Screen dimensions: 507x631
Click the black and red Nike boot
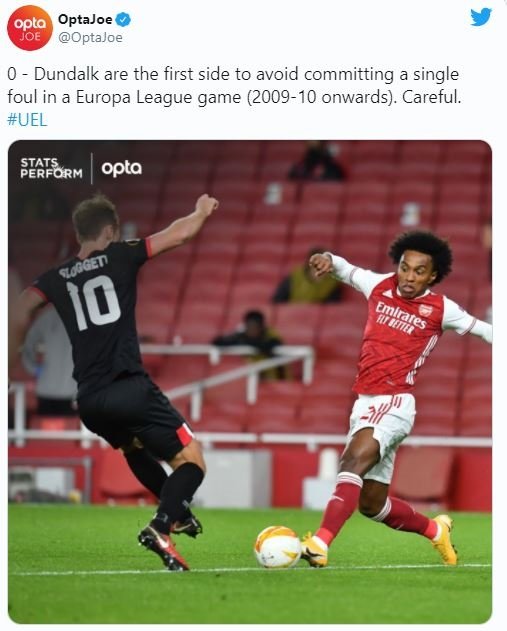pos(163,547)
